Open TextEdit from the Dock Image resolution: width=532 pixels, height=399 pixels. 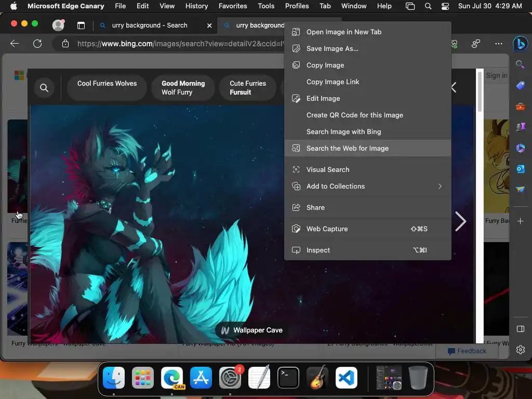point(259,378)
